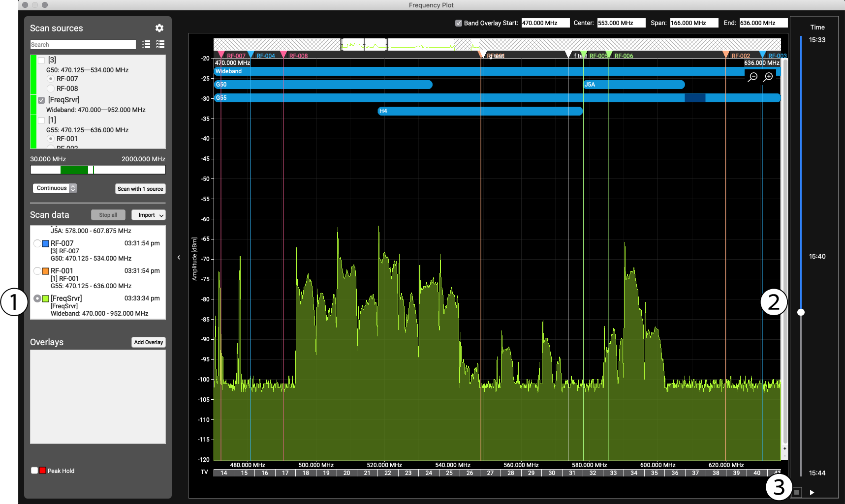Click the time slider handle

pos(801,312)
